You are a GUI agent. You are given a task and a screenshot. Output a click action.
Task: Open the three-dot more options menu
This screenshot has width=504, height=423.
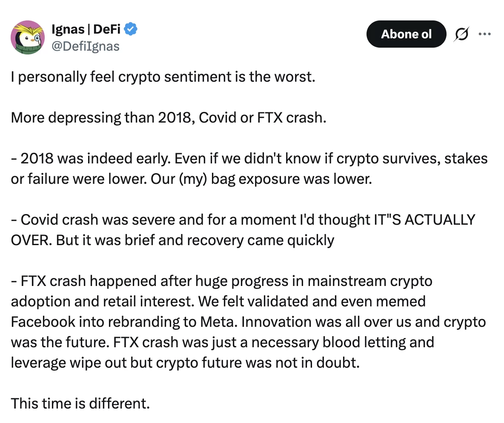coord(484,34)
